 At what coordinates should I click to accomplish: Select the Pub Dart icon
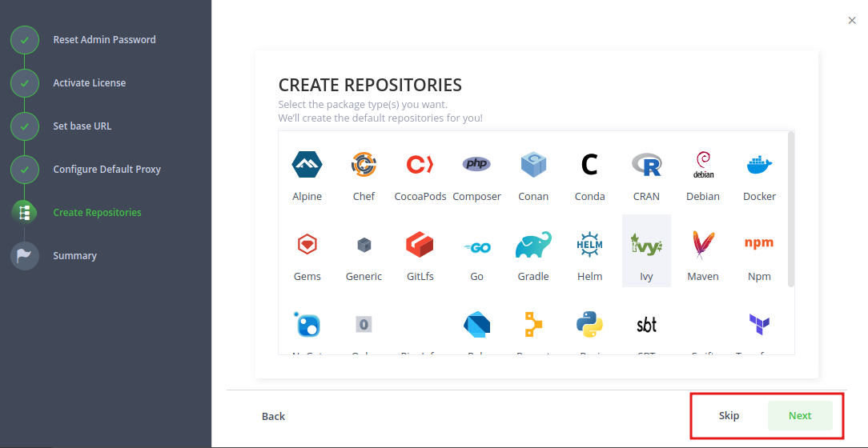[x=476, y=325]
